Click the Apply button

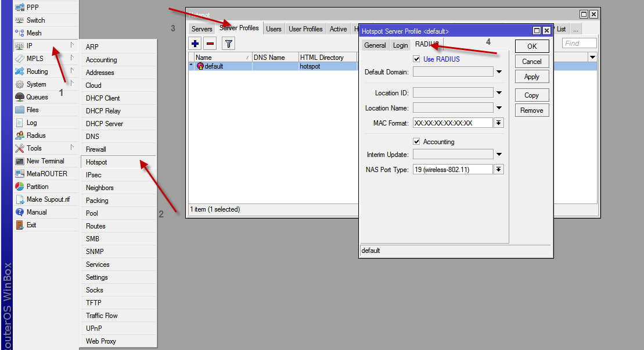(532, 77)
